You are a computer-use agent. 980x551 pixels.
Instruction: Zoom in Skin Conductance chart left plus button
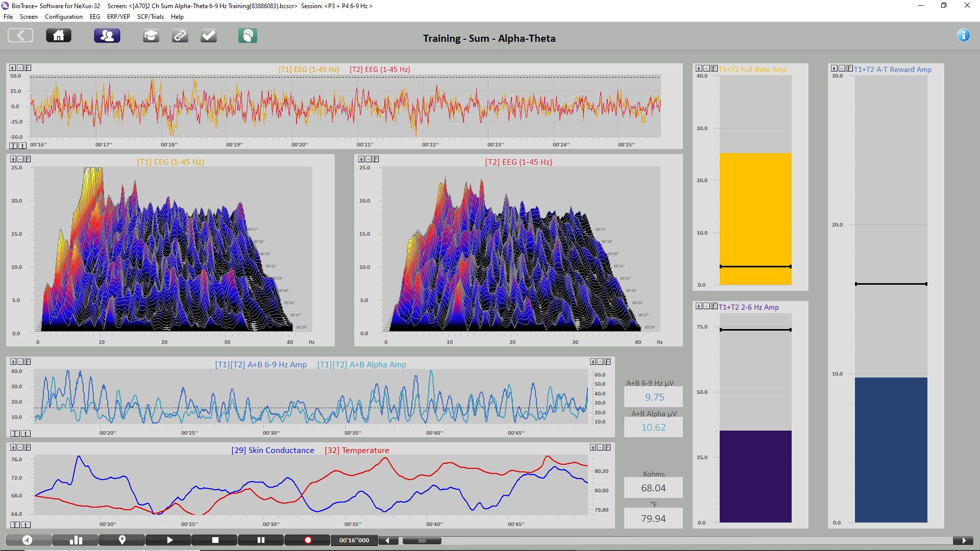click(x=13, y=447)
